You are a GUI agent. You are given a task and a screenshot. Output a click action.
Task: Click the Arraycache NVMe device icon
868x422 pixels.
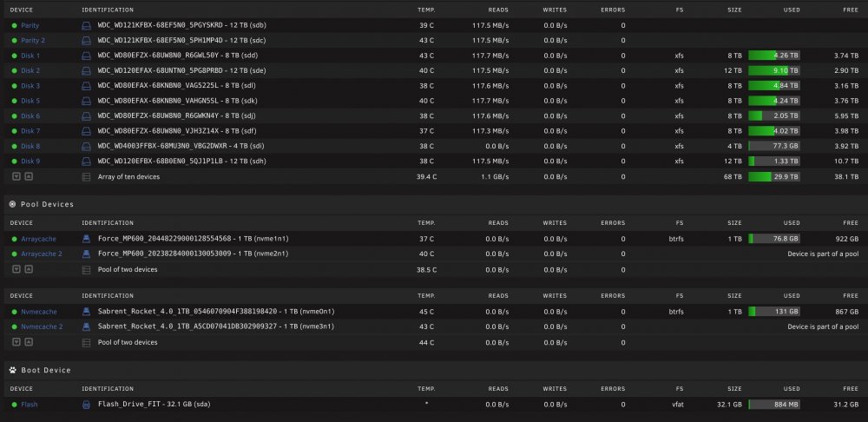coord(86,239)
